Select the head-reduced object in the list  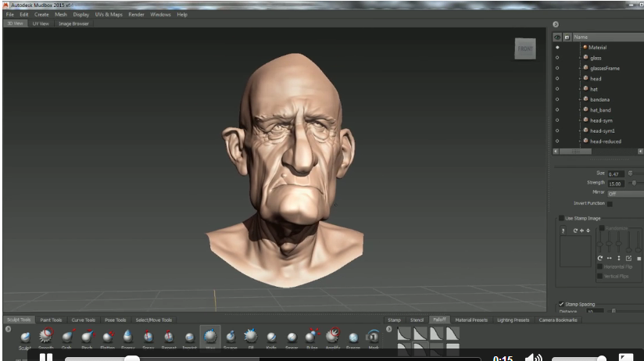coord(606,141)
